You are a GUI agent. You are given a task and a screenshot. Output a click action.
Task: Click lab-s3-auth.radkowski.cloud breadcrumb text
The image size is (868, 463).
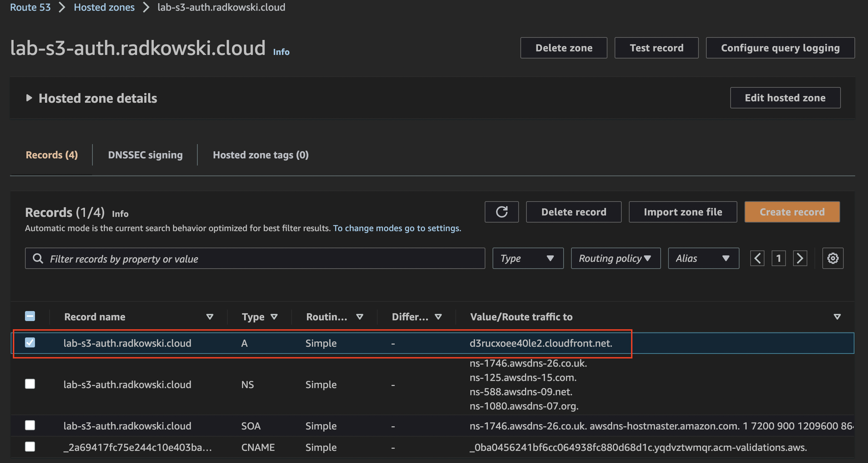coord(221,7)
